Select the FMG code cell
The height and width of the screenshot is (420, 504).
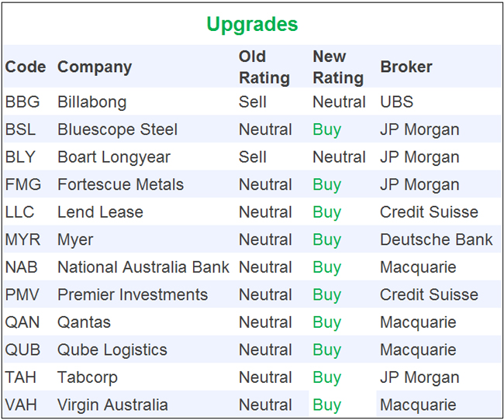coord(22,184)
